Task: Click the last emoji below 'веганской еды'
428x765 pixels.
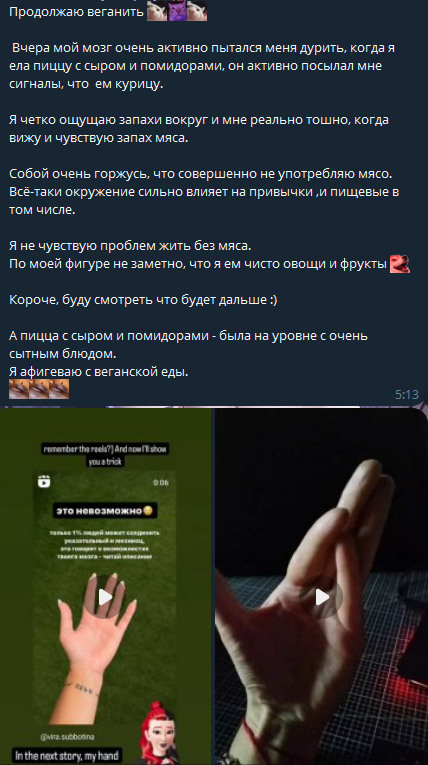Action: [59, 389]
